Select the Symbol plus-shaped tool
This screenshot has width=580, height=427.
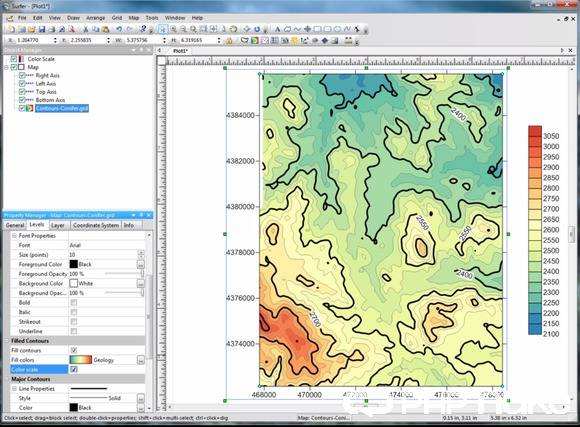[x=307, y=29]
